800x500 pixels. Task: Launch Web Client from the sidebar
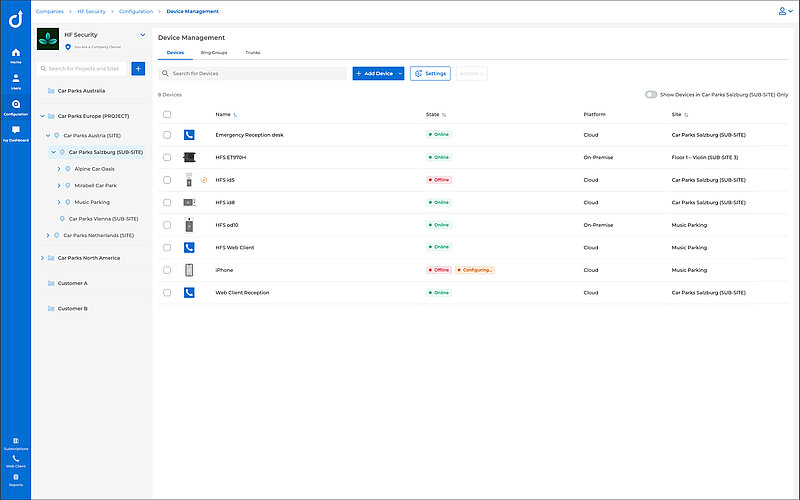click(15, 460)
